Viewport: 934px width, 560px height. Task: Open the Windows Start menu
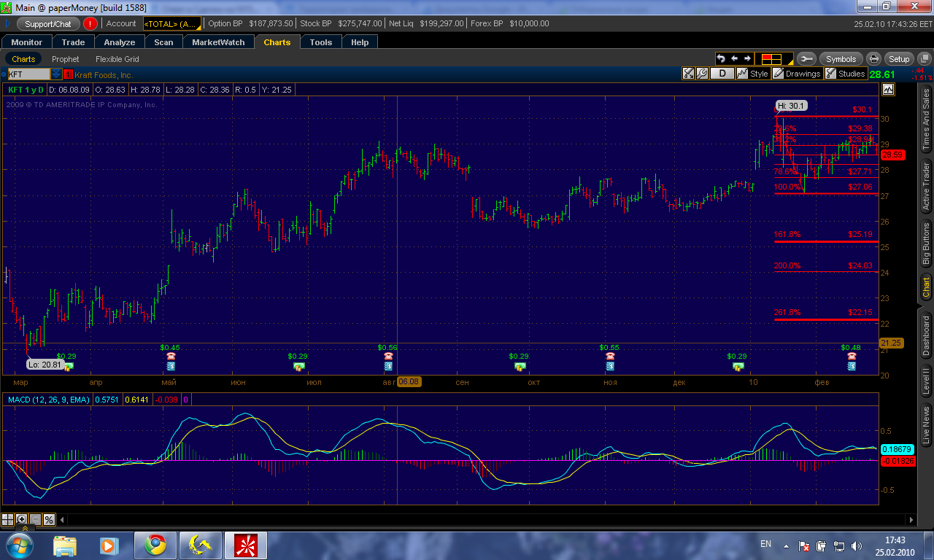pos(18,545)
